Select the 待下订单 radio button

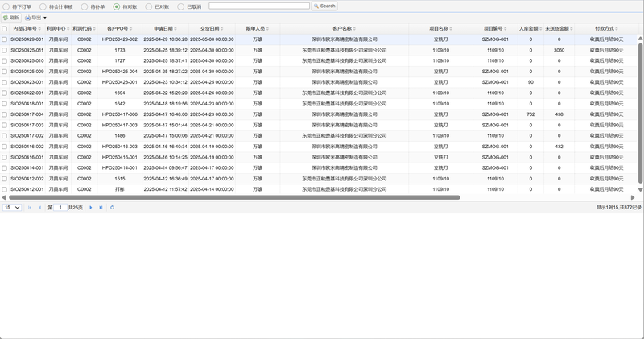point(6,6)
